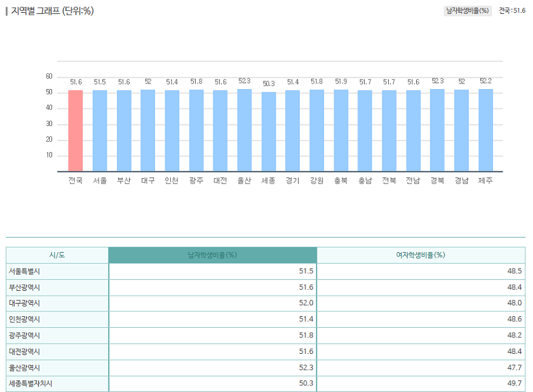533x392 pixels.
Task: Click the 충북 bar showing 51.9
Action: pyautogui.click(x=341, y=130)
